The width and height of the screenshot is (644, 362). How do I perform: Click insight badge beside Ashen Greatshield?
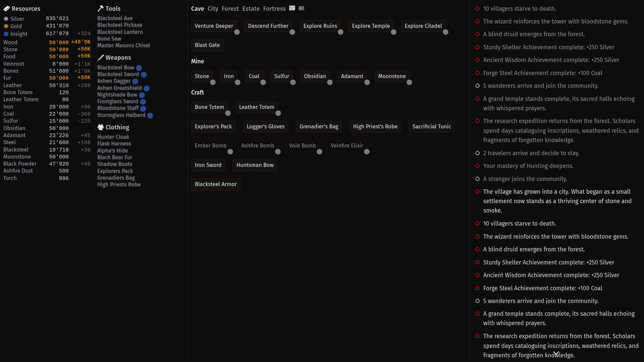pos(147,88)
